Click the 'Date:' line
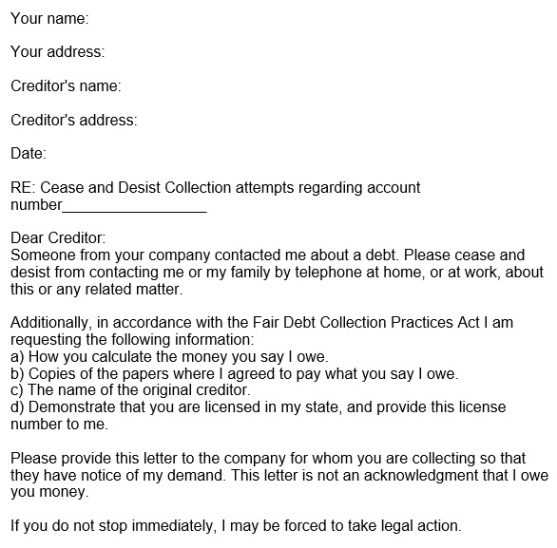 click(28, 153)
